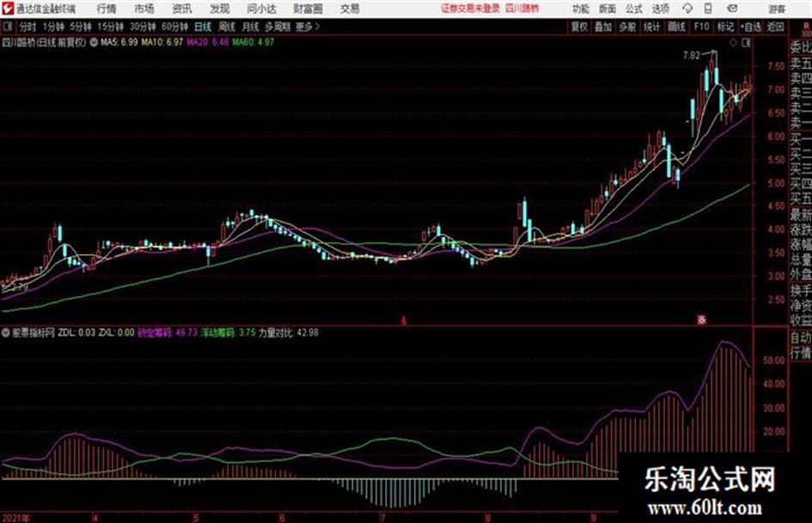Click the pink marker near the September axis
This screenshot has width=812, height=523.
(x=702, y=320)
